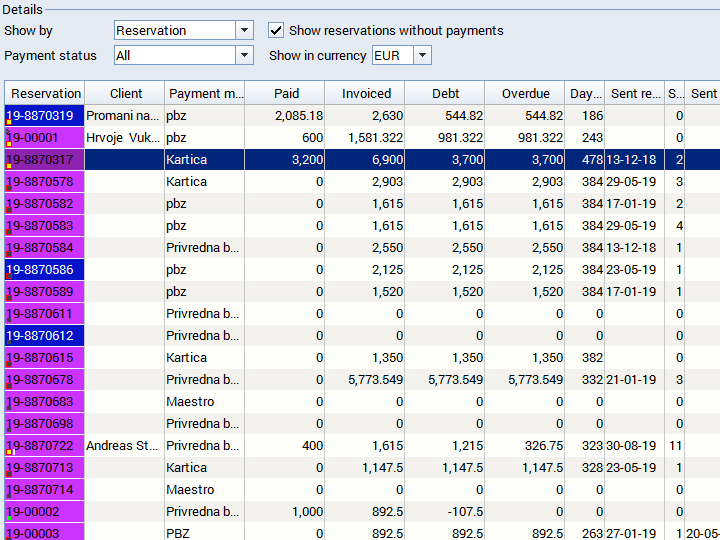The width and height of the screenshot is (720, 540).
Task: Select reservation 19-00003 row with PBZ
Action: tap(204, 534)
